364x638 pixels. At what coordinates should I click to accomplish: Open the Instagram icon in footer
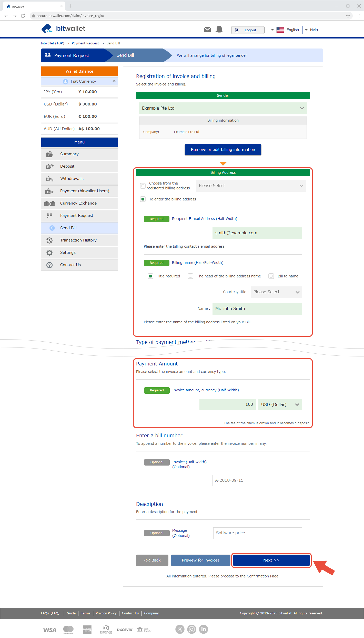pos(191,629)
